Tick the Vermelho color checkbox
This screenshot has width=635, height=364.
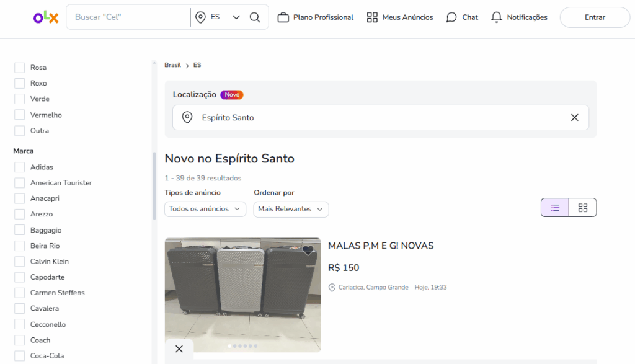pos(20,115)
